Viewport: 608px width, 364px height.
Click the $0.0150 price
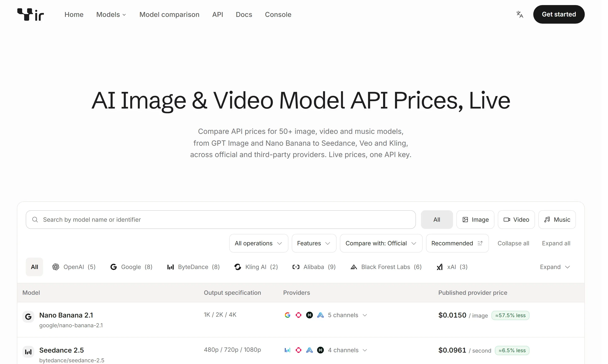point(452,315)
